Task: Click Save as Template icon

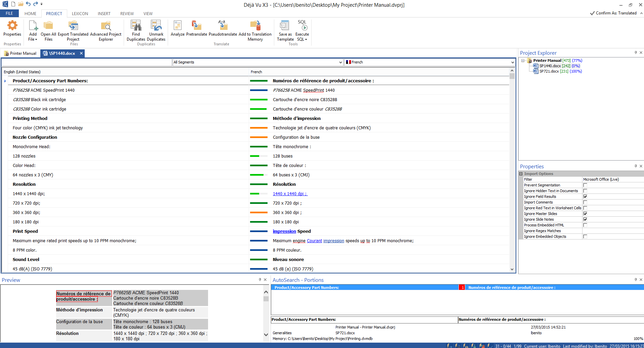Action: (285, 26)
